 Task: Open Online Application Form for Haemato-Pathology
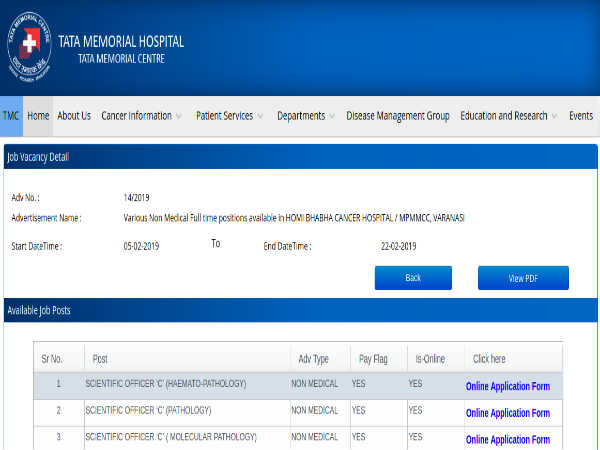(507, 386)
